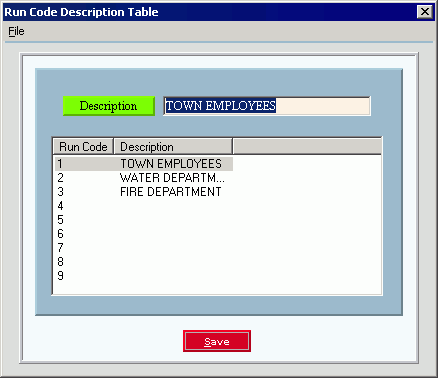Select run code 5 row
The width and height of the screenshot is (438, 378).
[144, 220]
